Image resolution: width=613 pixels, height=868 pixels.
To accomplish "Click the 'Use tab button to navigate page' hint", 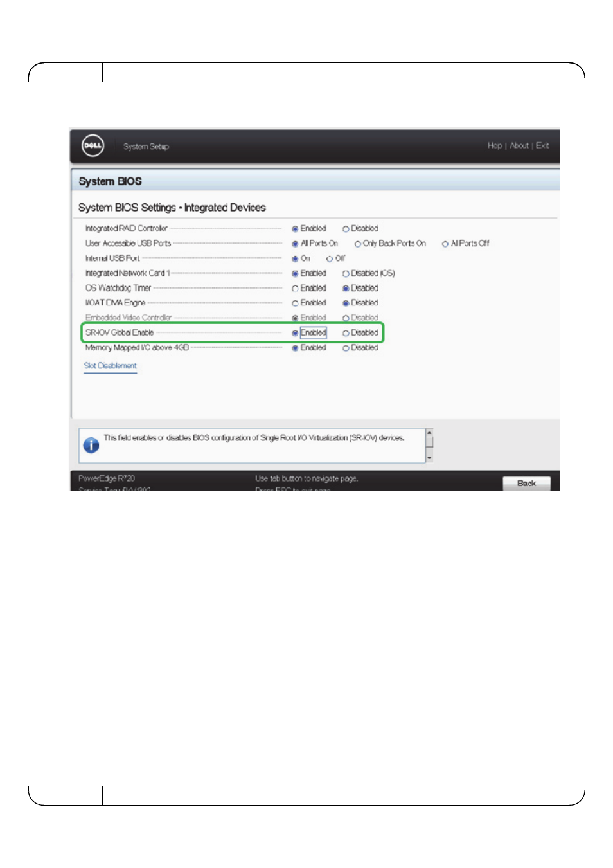I will (306, 478).
